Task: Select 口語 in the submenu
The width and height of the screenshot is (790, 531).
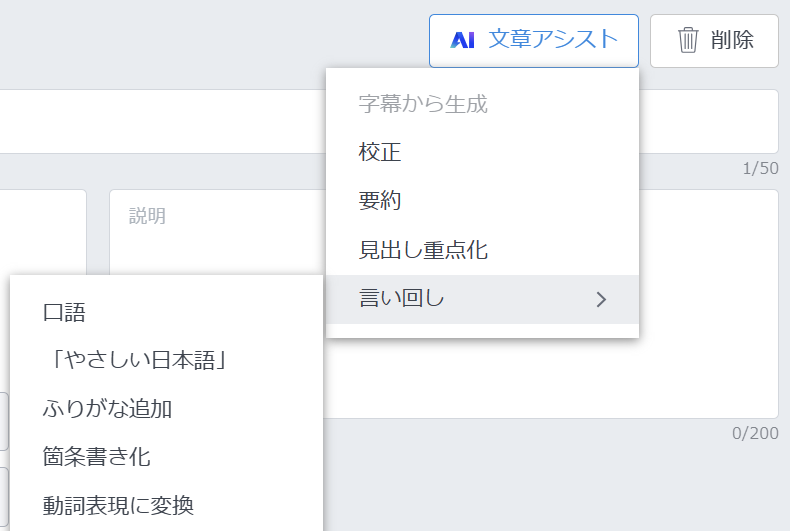Action: click(x=64, y=312)
